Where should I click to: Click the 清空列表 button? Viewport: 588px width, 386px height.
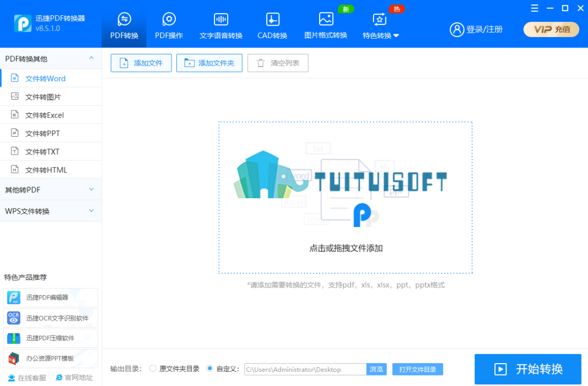click(x=278, y=63)
